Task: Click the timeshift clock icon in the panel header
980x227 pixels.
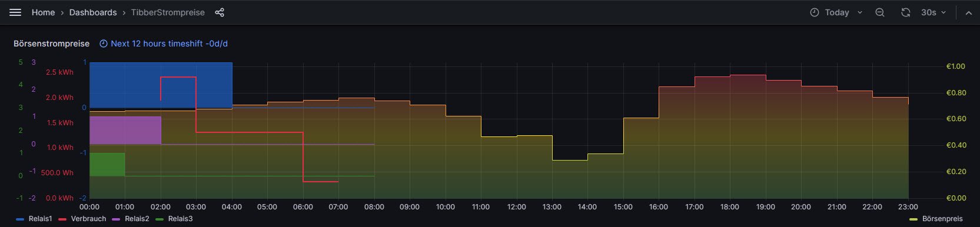Action: coord(104,44)
